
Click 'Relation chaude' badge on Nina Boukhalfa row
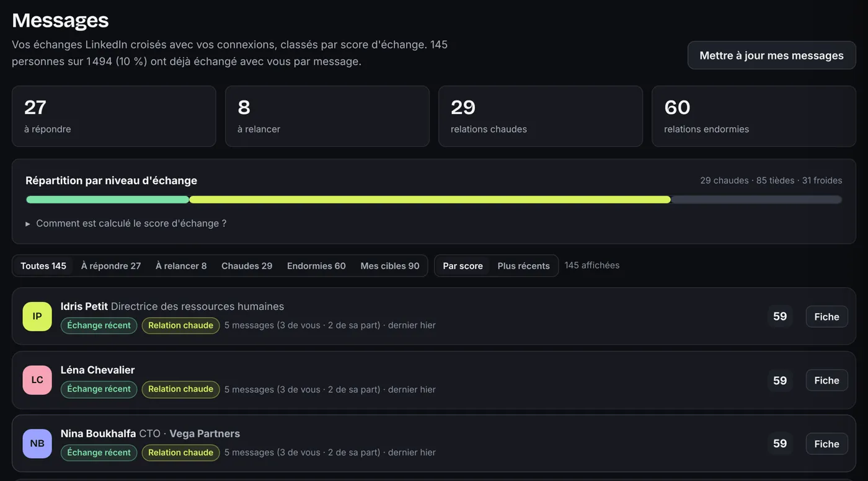[180, 452]
